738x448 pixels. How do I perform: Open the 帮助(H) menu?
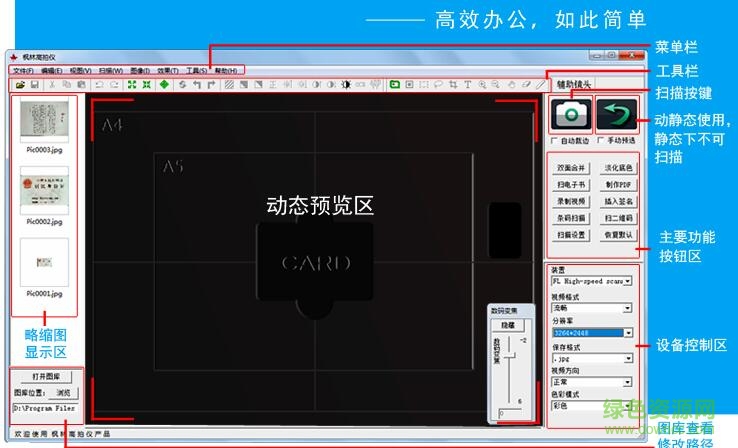pyautogui.click(x=226, y=71)
